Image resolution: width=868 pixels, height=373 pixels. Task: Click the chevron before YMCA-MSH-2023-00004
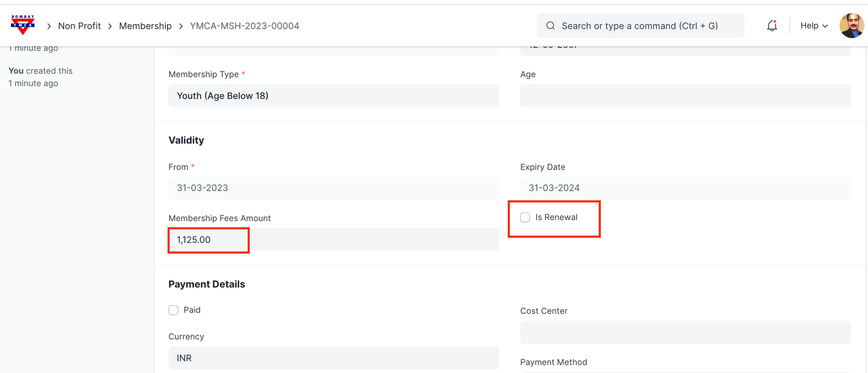181,26
